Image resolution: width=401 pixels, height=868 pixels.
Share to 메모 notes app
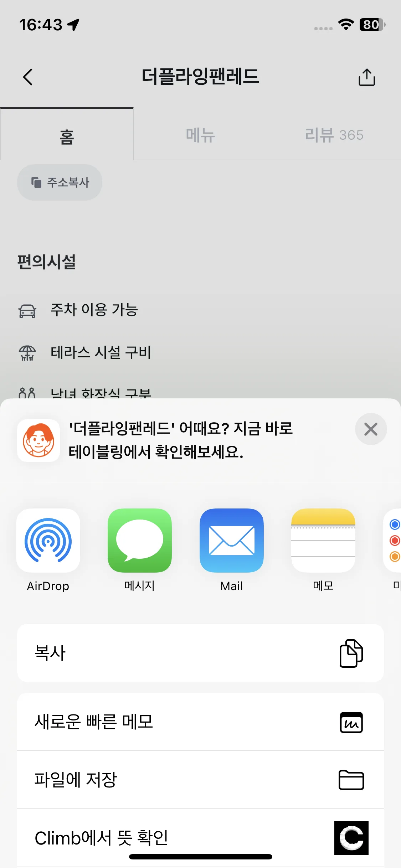[x=323, y=550]
